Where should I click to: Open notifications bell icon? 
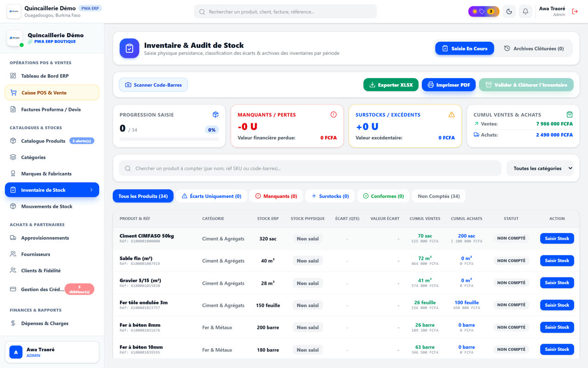click(x=526, y=11)
